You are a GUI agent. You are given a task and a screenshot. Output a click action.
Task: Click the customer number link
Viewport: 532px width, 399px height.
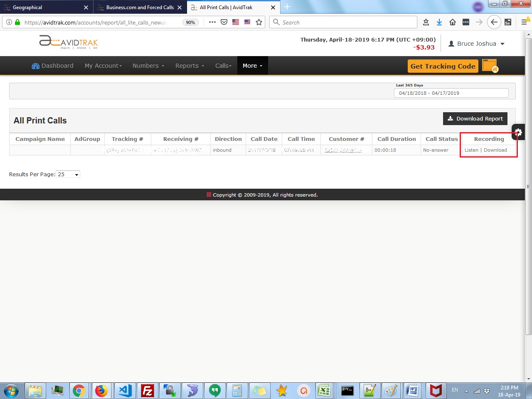tap(343, 150)
